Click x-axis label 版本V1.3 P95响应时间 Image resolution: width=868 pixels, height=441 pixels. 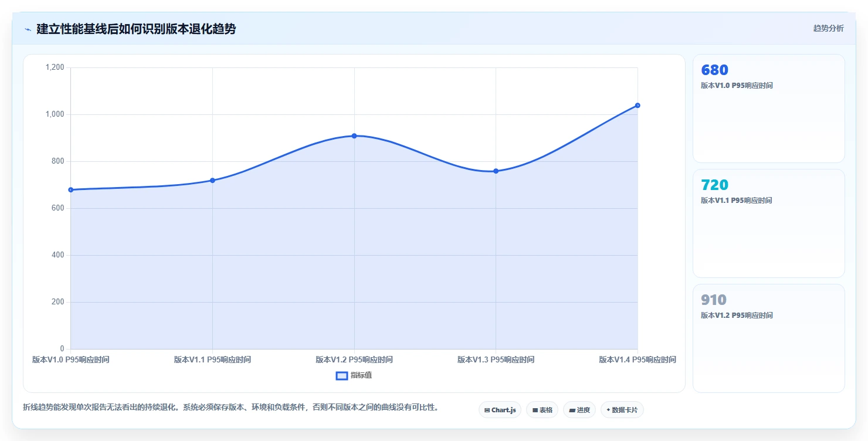(x=496, y=359)
